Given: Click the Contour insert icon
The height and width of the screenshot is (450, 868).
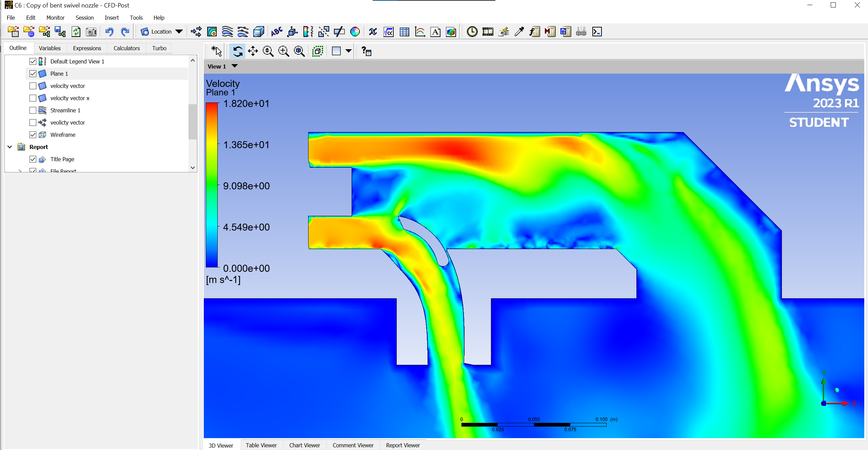Looking at the screenshot, I should pyautogui.click(x=212, y=32).
